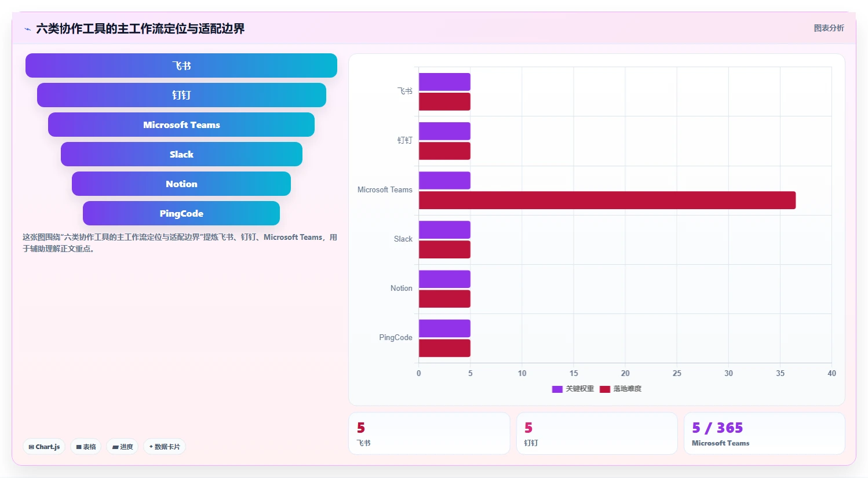Image resolution: width=868 pixels, height=478 pixels.
Task: Click the red 落地难度 bar for 钉钉
Action: coord(444,151)
